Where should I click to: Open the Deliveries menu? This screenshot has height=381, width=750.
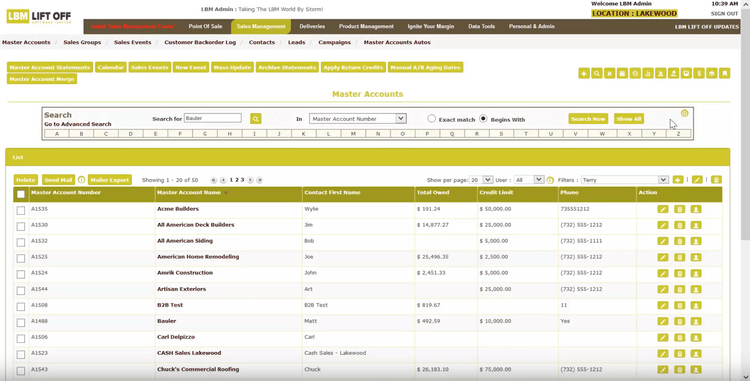[x=312, y=26]
